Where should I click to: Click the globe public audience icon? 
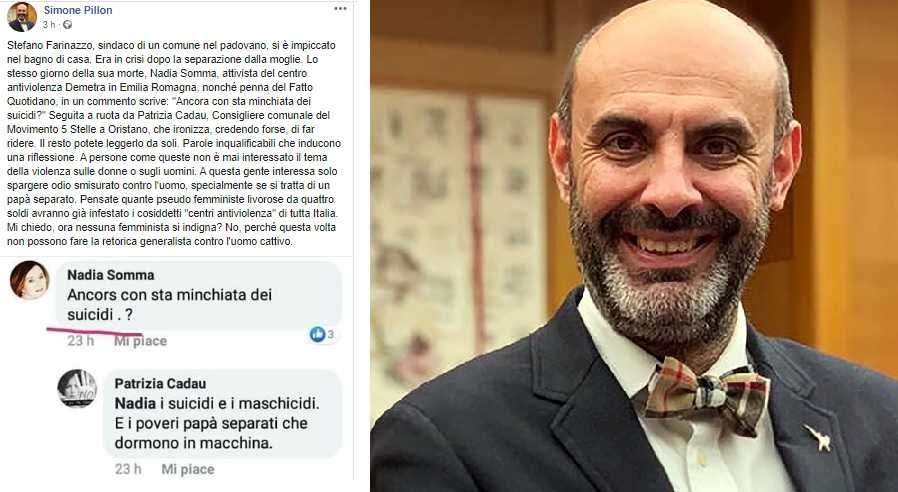pos(67,25)
